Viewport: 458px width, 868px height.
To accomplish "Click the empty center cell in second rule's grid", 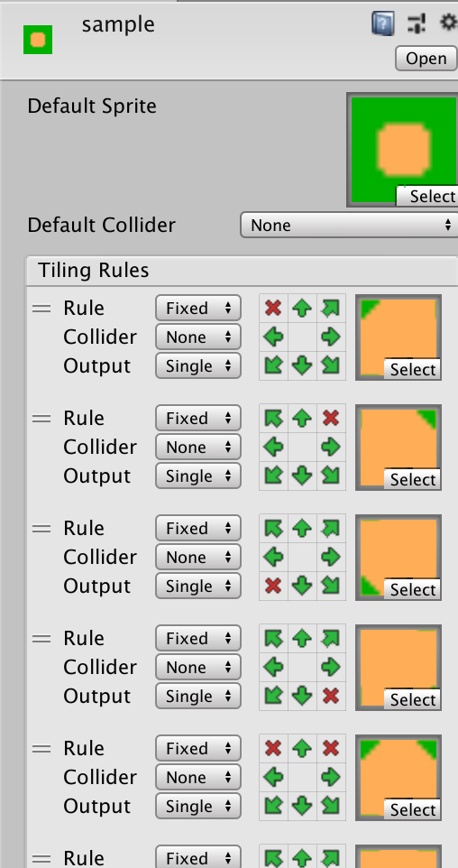I will (x=302, y=447).
